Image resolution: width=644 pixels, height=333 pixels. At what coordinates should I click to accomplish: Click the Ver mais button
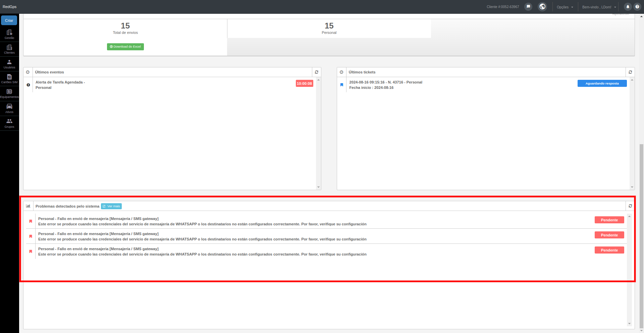tap(111, 206)
